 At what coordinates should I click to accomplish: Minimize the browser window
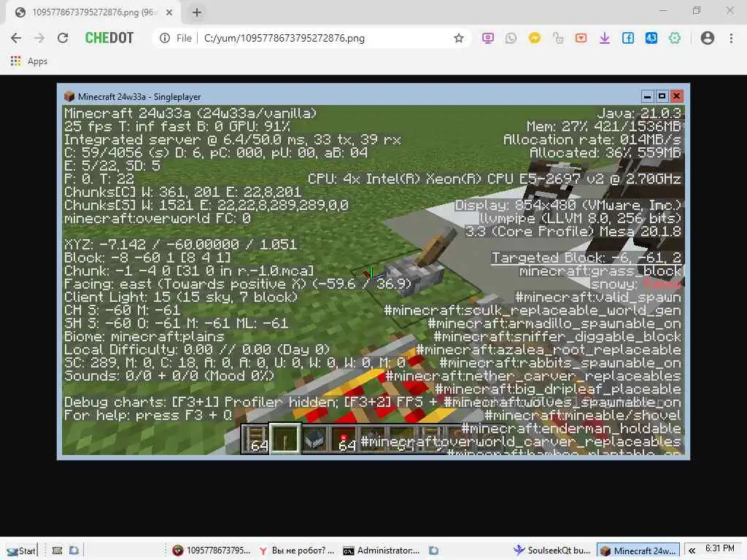pyautogui.click(x=662, y=10)
